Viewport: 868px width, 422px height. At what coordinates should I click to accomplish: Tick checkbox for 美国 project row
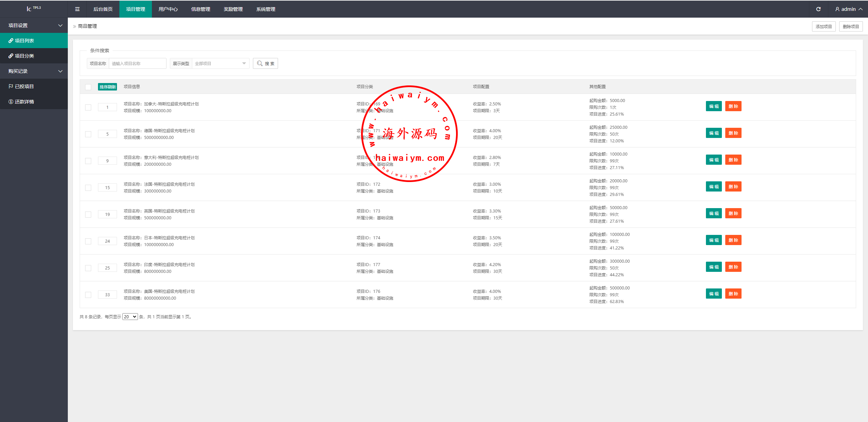[88, 295]
